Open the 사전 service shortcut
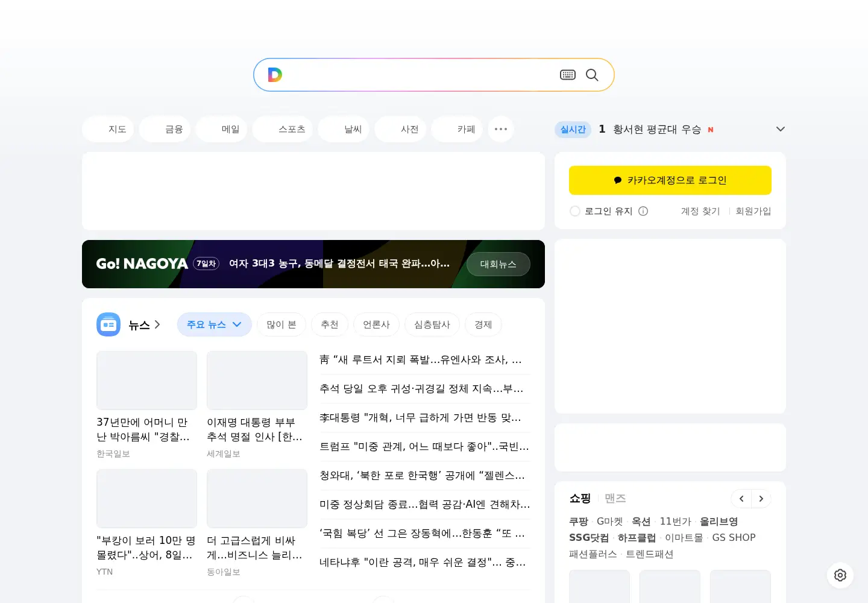 coord(400,129)
